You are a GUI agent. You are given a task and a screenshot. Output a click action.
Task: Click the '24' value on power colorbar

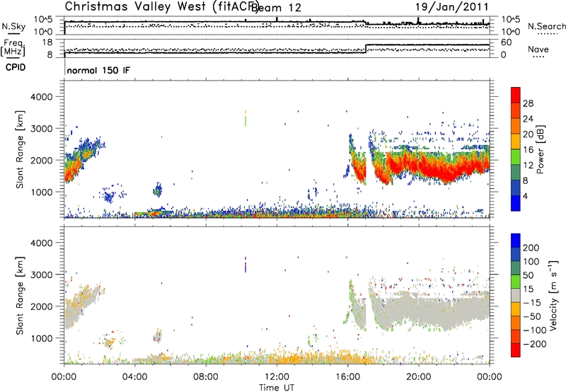pos(528,119)
